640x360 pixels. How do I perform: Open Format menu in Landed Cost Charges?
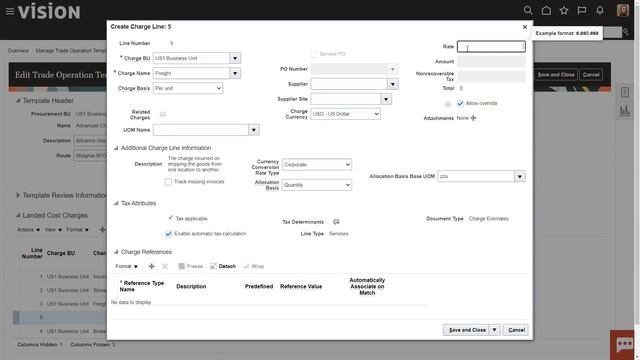[x=78, y=230]
